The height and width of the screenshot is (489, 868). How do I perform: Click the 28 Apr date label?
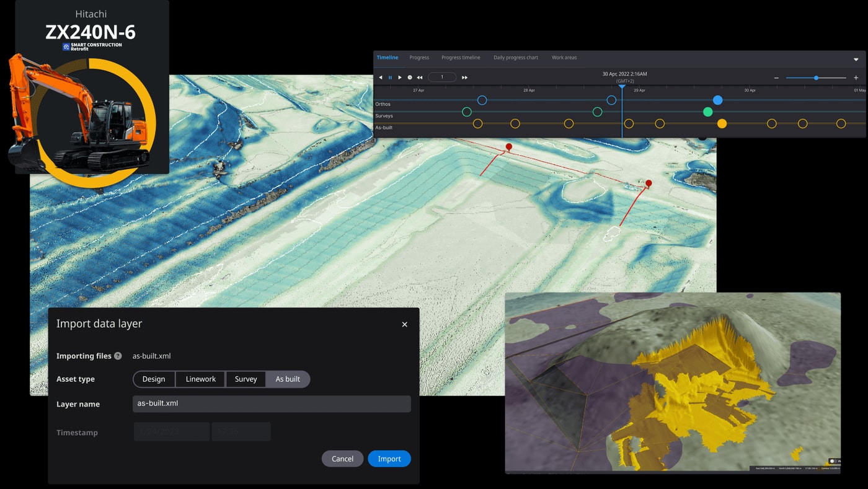click(529, 90)
